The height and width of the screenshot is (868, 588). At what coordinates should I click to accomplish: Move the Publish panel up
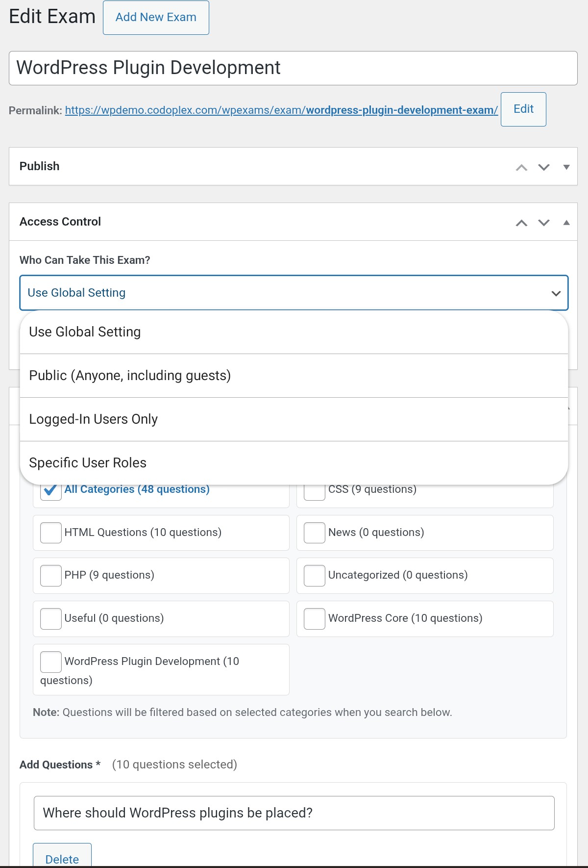click(521, 167)
